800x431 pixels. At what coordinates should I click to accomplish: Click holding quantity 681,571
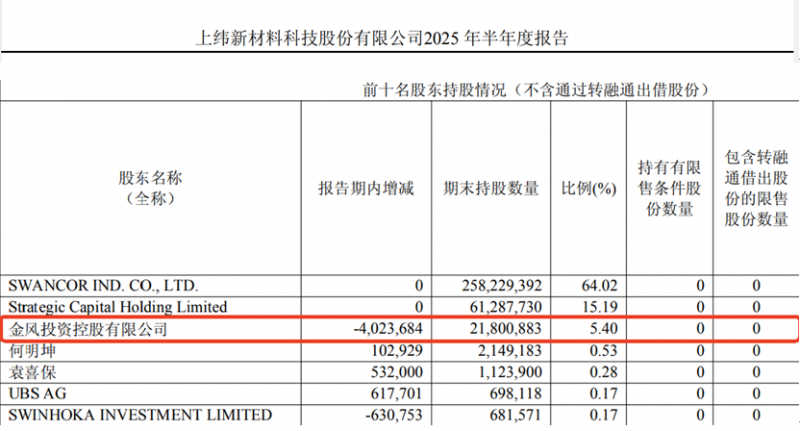click(x=515, y=415)
